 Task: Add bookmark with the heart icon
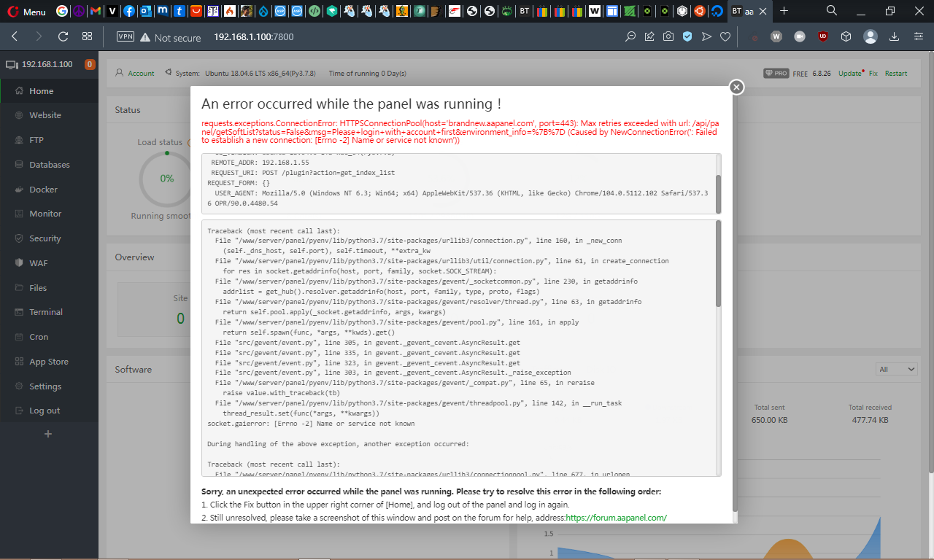(x=725, y=36)
